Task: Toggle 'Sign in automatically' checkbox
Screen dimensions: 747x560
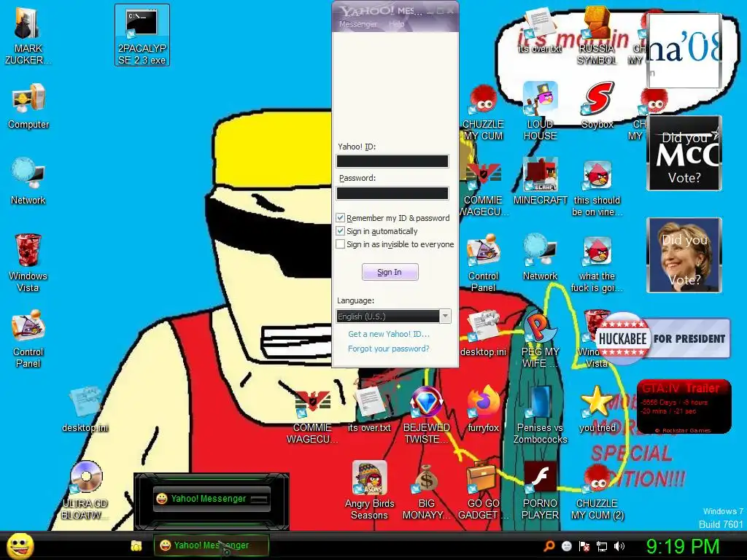Action: [x=340, y=231]
